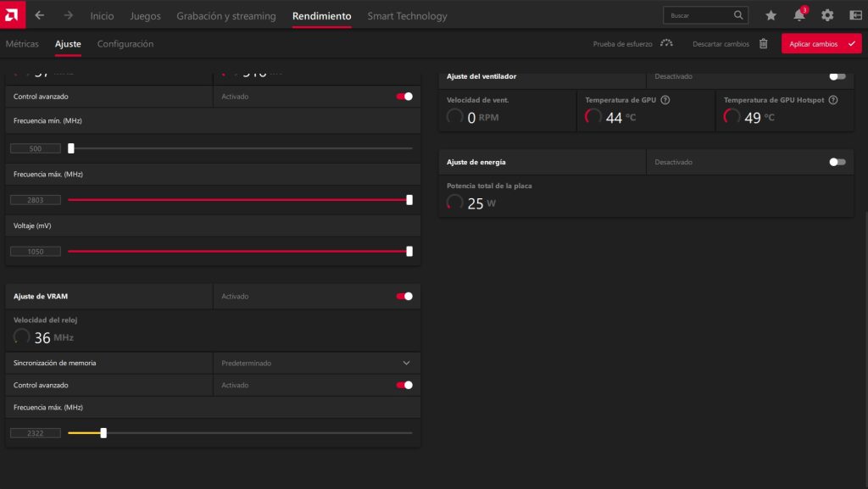This screenshot has width=868, height=489.
Task: Go forward with the right arrow
Action: [68, 15]
